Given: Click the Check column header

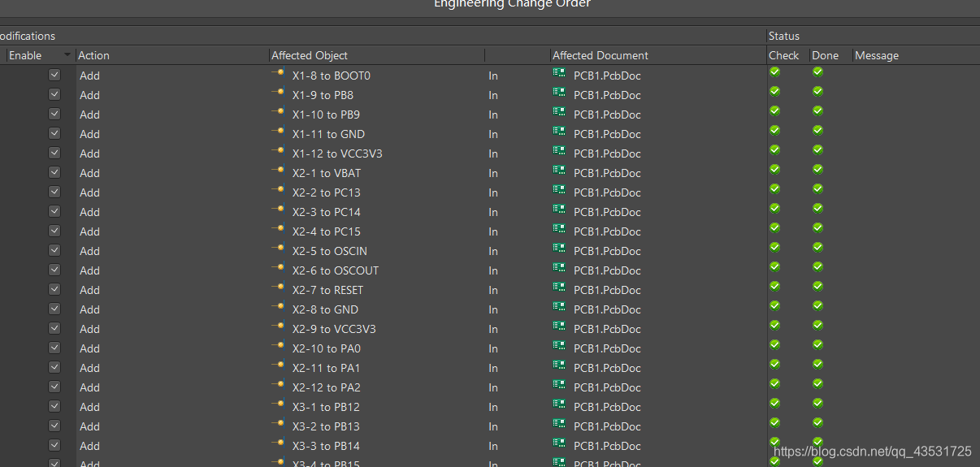Looking at the screenshot, I should pyautogui.click(x=784, y=55).
